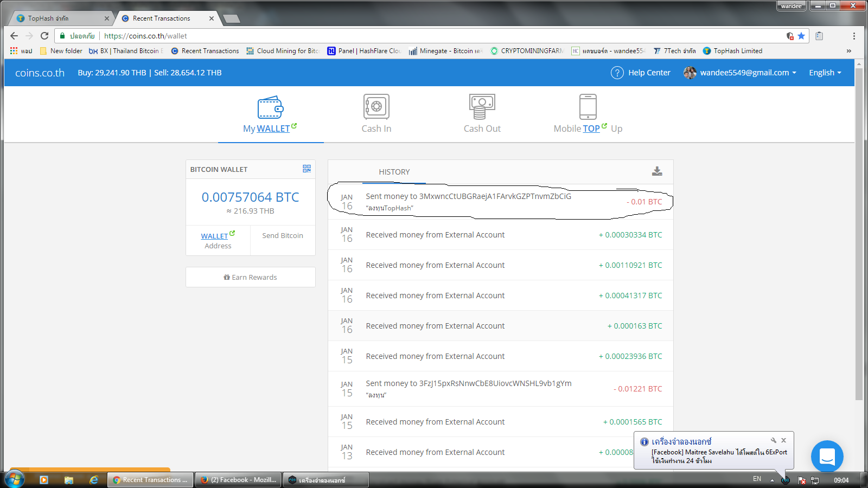Go to the coins.co.th home logo

(40, 73)
